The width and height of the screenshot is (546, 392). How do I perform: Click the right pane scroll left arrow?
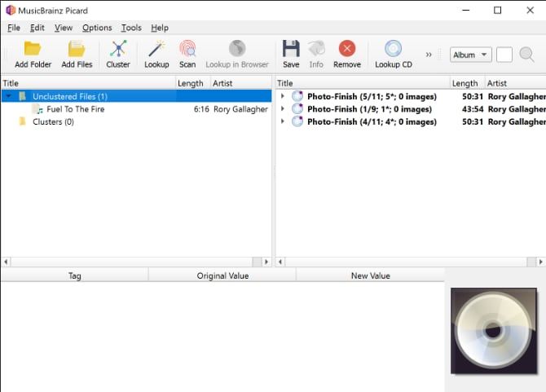point(280,262)
